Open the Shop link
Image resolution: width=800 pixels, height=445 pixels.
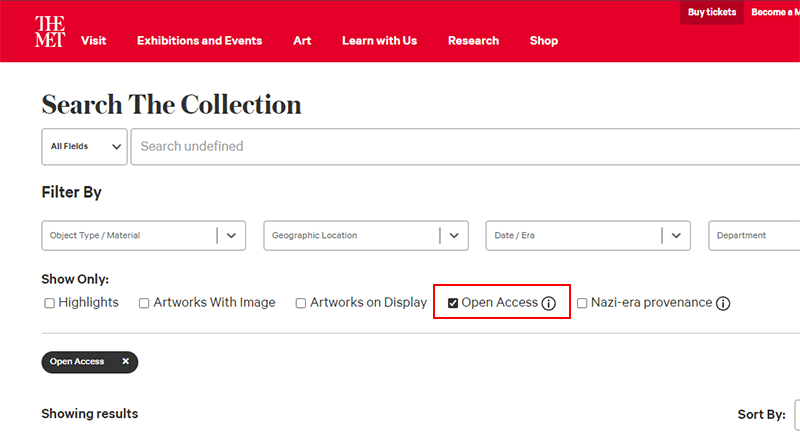coord(544,41)
